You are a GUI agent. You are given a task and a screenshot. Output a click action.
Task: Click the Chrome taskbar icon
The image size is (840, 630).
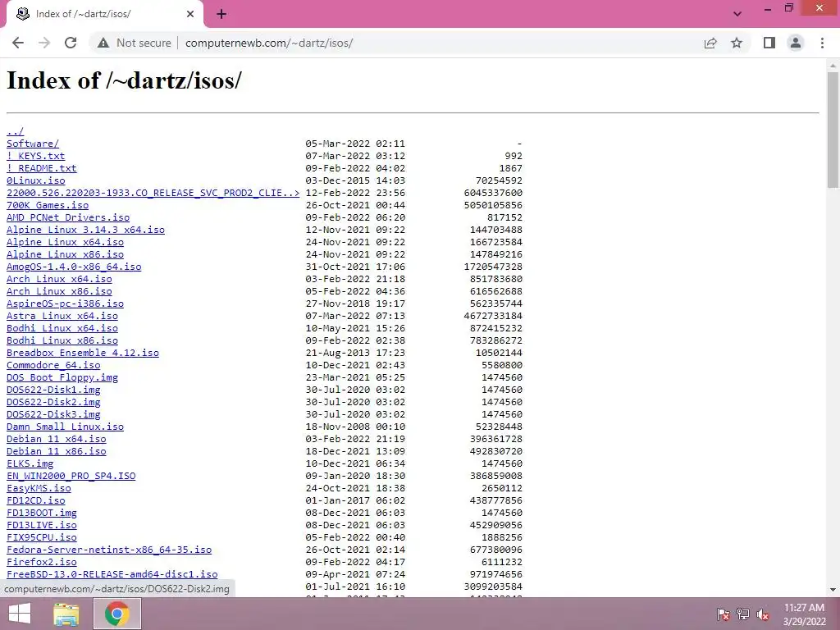click(117, 614)
